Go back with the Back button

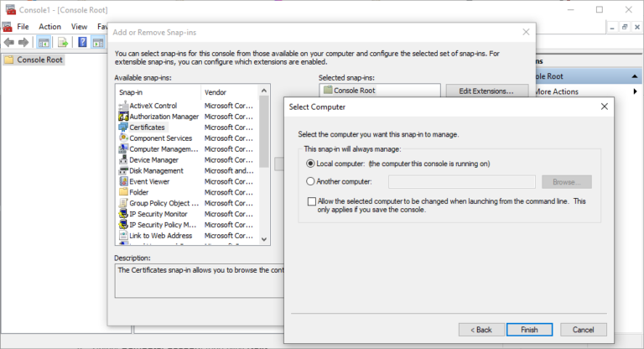(x=480, y=330)
